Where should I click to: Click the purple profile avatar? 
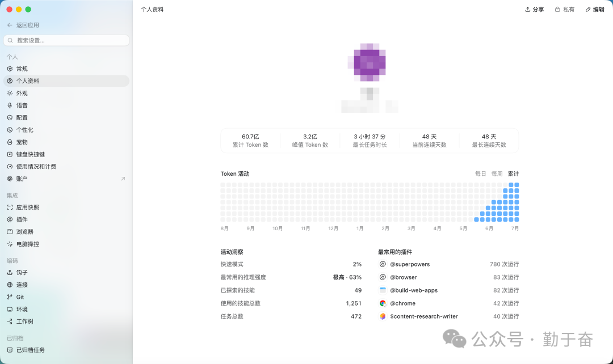pyautogui.click(x=370, y=62)
